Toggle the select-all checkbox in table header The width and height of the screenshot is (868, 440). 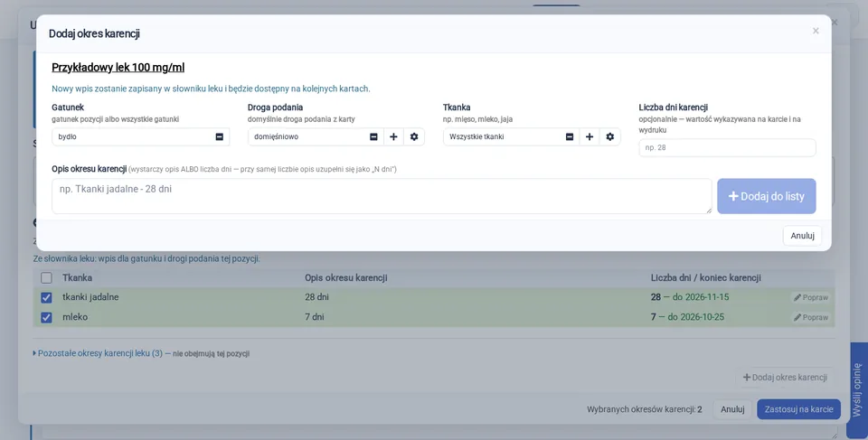[x=46, y=278]
